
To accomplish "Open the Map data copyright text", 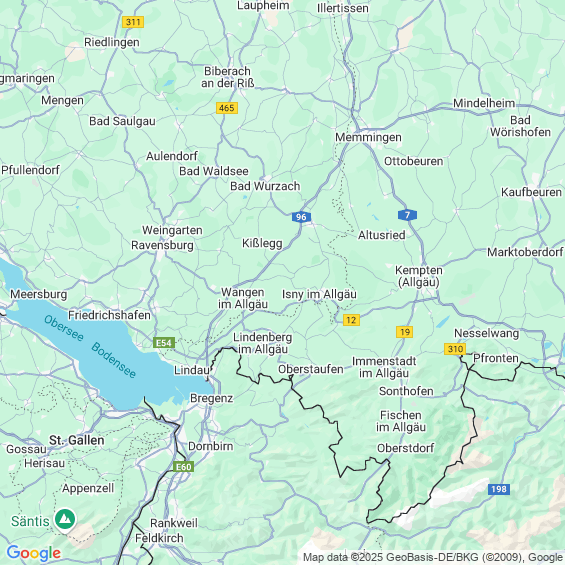I will coord(433,557).
